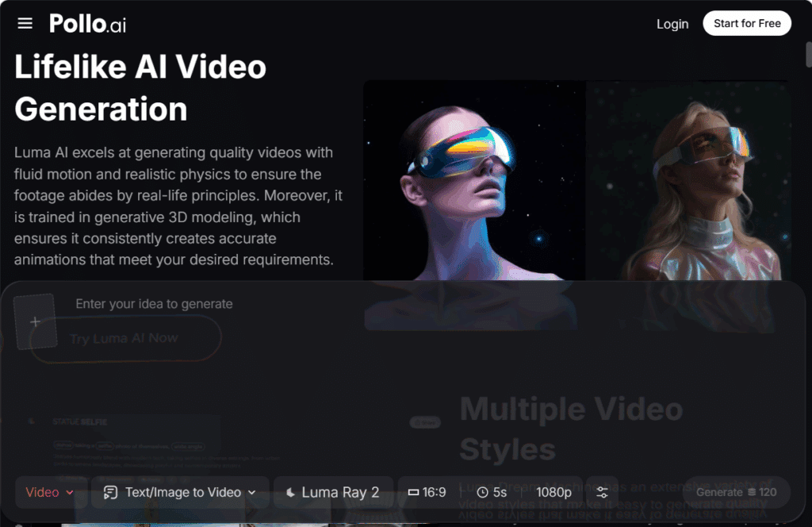
Task: Click the 'Multiple Video Styles' heading
Action: tap(571, 429)
